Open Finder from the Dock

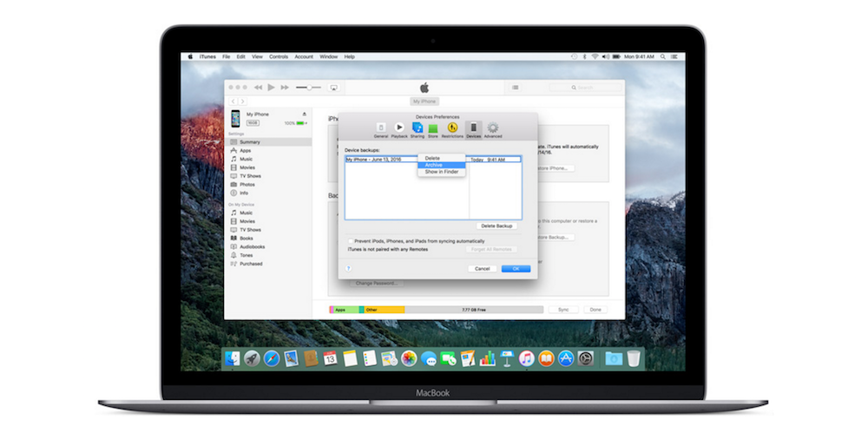(x=232, y=358)
